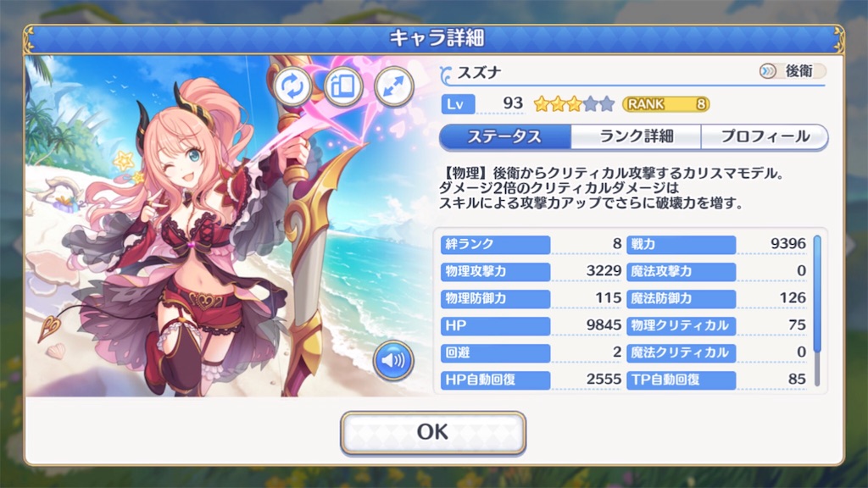Click the stats list scrollbar
This screenshot has height=488, width=868.
pyautogui.click(x=817, y=312)
